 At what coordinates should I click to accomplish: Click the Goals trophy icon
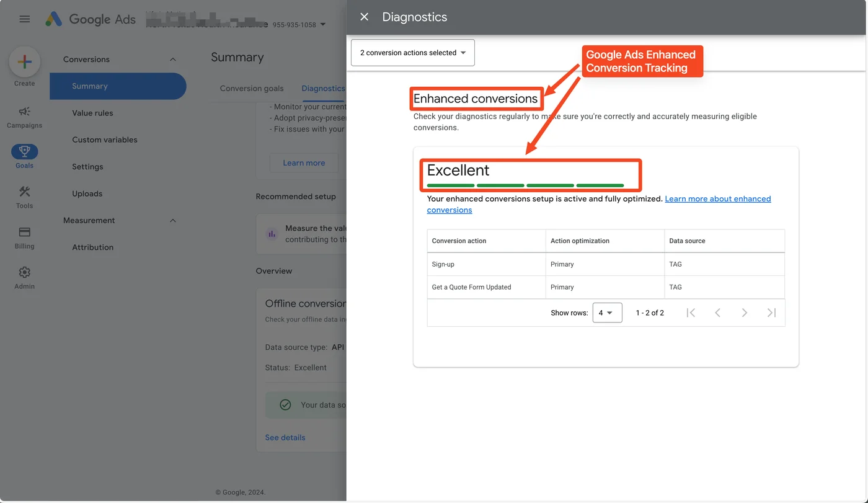(x=24, y=151)
